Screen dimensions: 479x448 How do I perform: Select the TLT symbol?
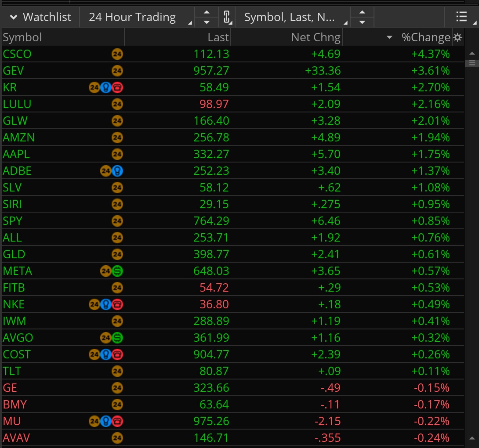[12, 371]
